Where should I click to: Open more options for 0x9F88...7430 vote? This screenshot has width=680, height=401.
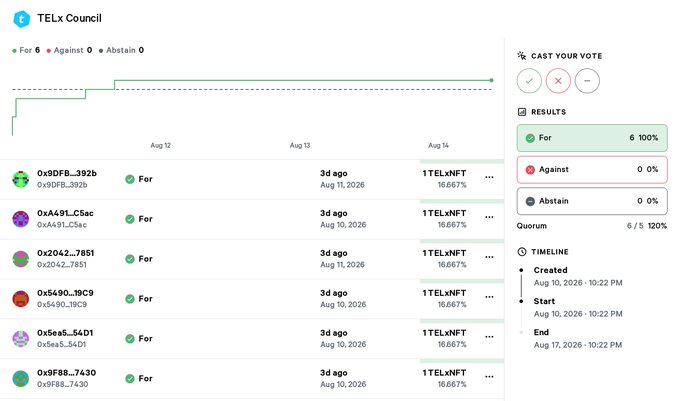489,377
